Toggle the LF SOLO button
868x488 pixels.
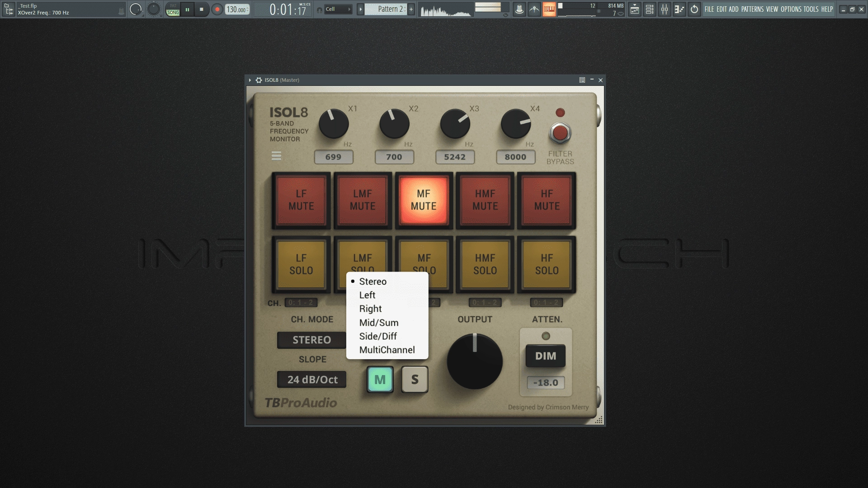(301, 264)
